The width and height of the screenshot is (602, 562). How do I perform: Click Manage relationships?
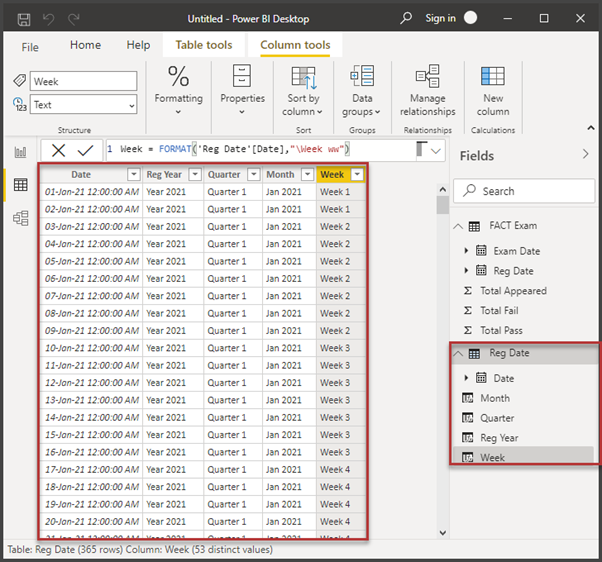(x=428, y=92)
